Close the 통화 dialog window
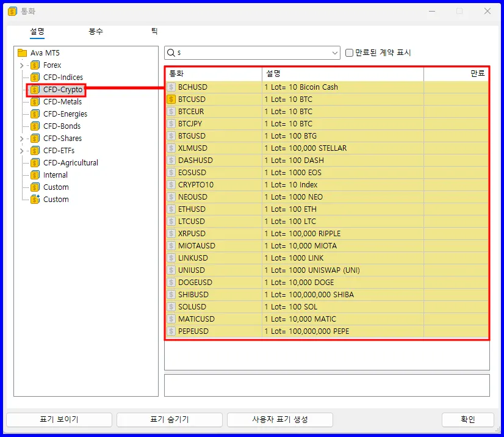This screenshot has height=437, width=504. tap(488, 11)
